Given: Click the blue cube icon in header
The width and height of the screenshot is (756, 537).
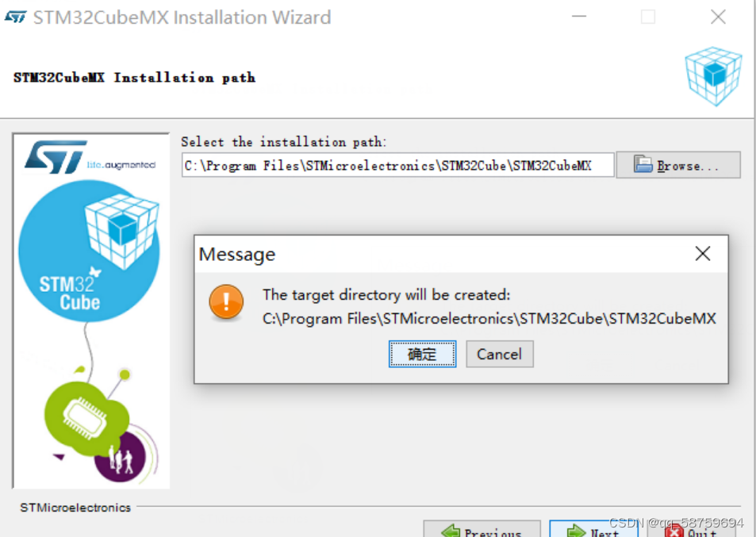Looking at the screenshot, I should 713,75.
